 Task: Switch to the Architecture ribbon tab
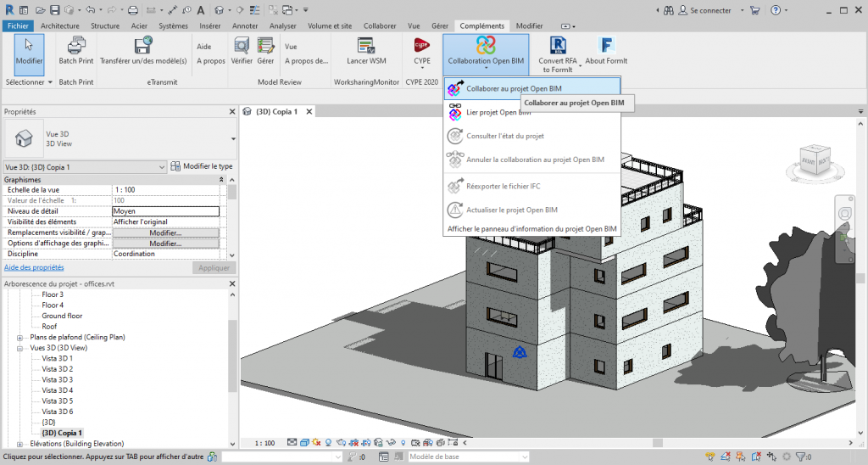click(x=59, y=26)
